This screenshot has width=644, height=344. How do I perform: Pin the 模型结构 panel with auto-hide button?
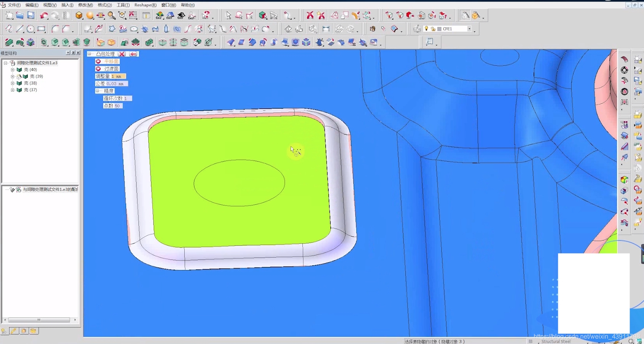click(x=73, y=53)
